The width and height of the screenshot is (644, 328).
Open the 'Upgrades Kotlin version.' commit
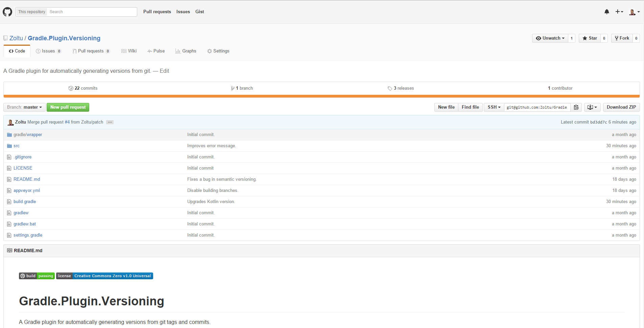click(211, 202)
